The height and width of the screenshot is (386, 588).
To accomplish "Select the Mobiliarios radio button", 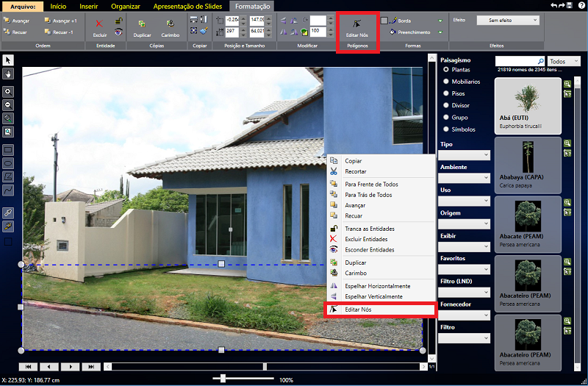I will pyautogui.click(x=445, y=82).
